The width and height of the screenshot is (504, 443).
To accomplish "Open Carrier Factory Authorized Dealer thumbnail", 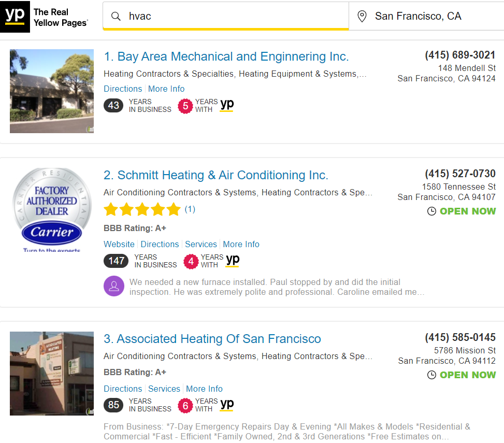I will [x=52, y=210].
